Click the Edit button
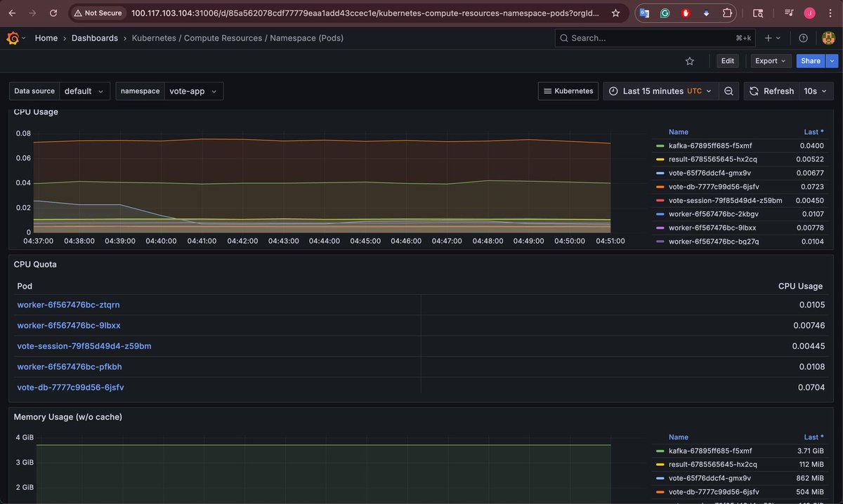Viewport: 843px width, 504px height. 727,61
